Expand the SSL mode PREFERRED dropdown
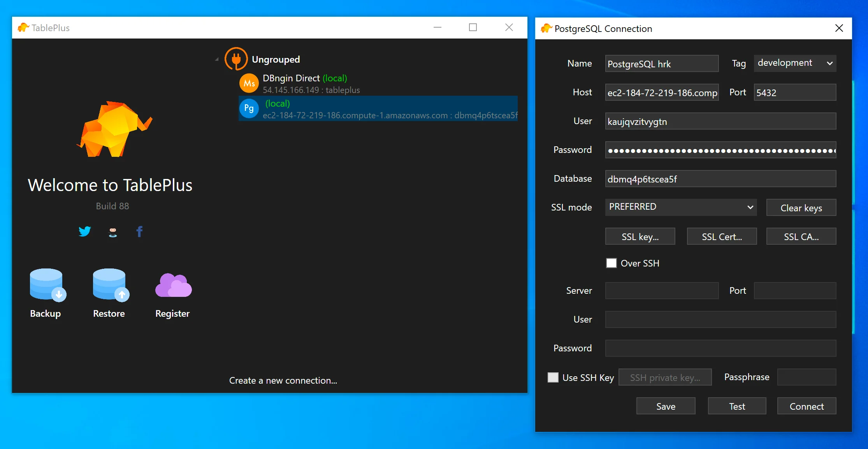Screen dimensions: 868x449 pyautogui.click(x=681, y=207)
